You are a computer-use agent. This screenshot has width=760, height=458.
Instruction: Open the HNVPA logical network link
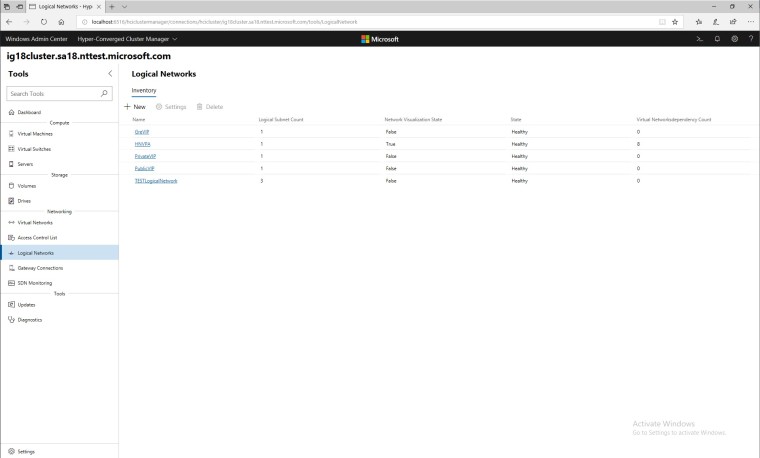[142, 144]
